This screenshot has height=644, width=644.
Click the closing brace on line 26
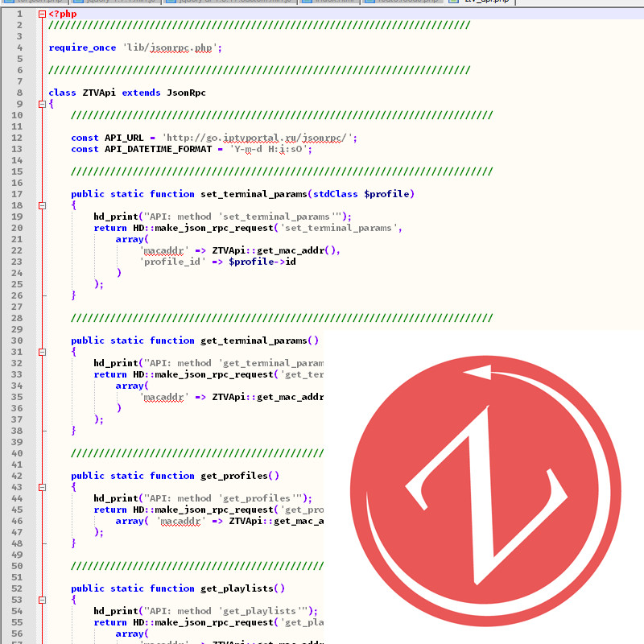pyautogui.click(x=73, y=295)
